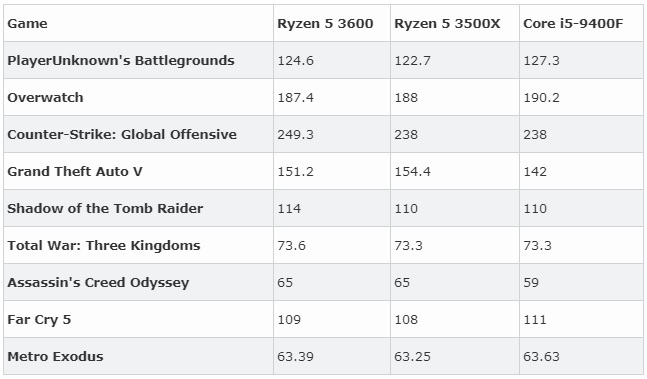Click value 63.39 in Metro Exodus row

pos(295,357)
